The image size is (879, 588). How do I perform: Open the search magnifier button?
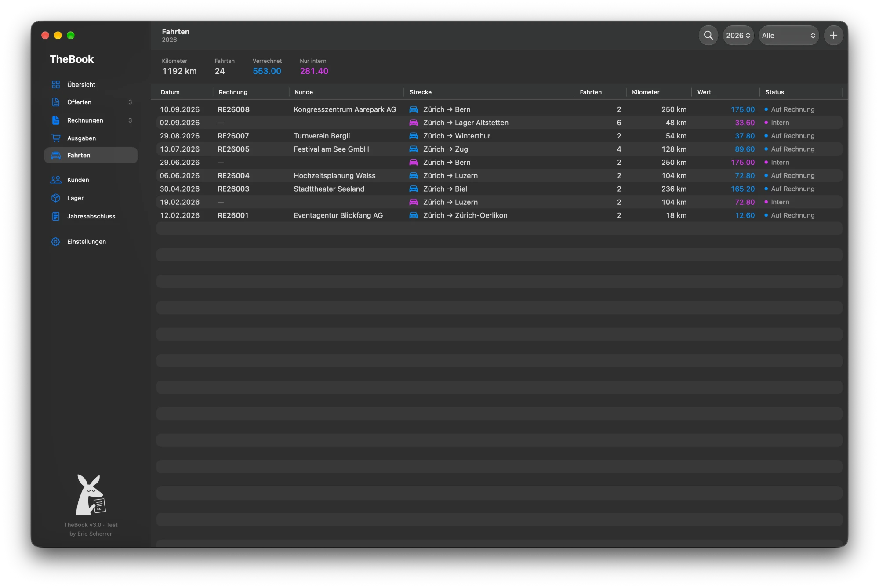pos(708,36)
